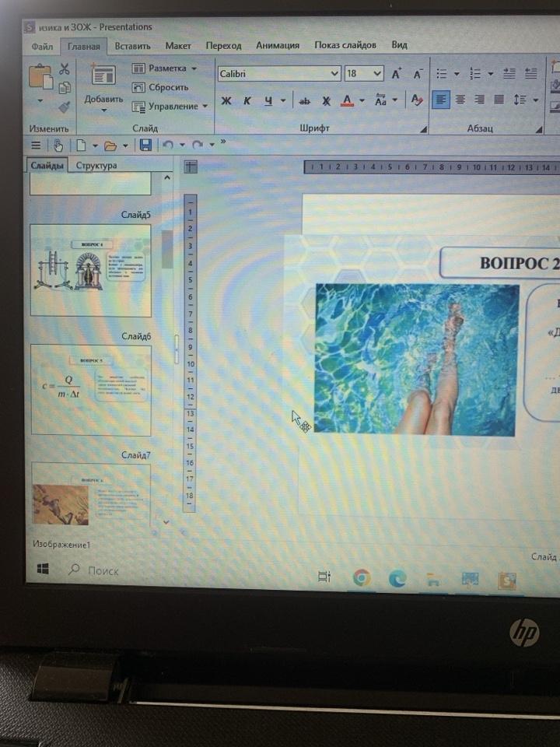
Task: Open Google Chrome from the taskbar
Action: point(362,577)
